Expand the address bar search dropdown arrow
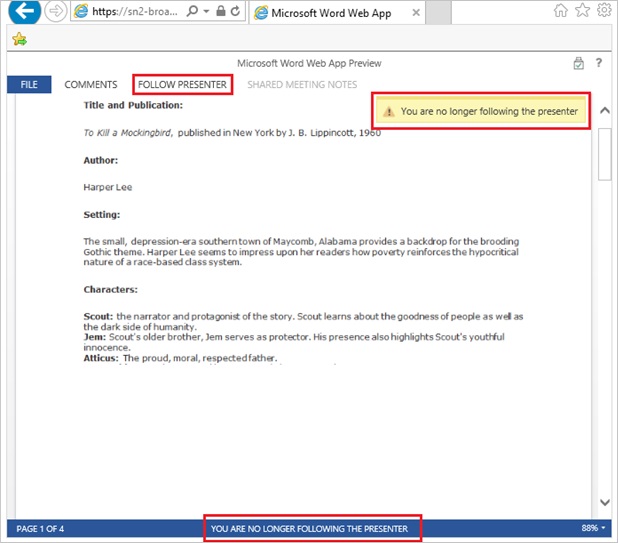The width and height of the screenshot is (618, 543). pos(204,13)
